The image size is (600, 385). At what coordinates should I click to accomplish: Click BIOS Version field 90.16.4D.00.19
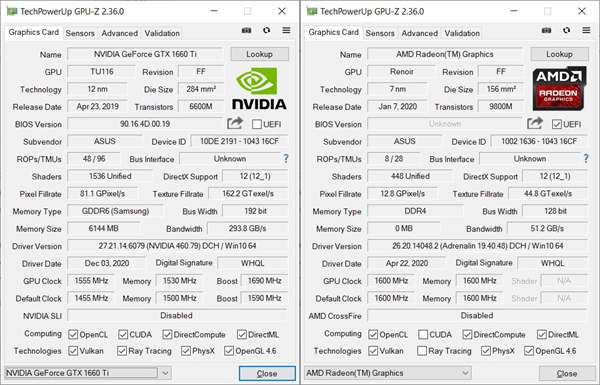(x=145, y=124)
